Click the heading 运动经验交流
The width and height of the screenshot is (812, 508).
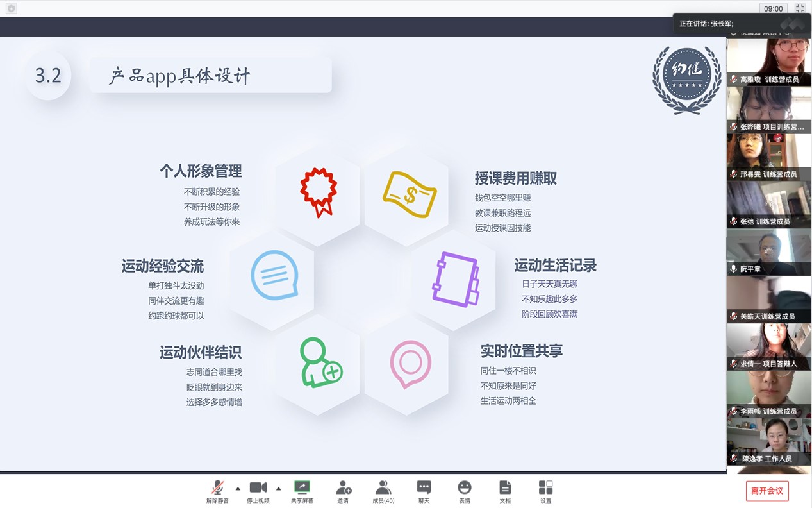pyautogui.click(x=163, y=266)
